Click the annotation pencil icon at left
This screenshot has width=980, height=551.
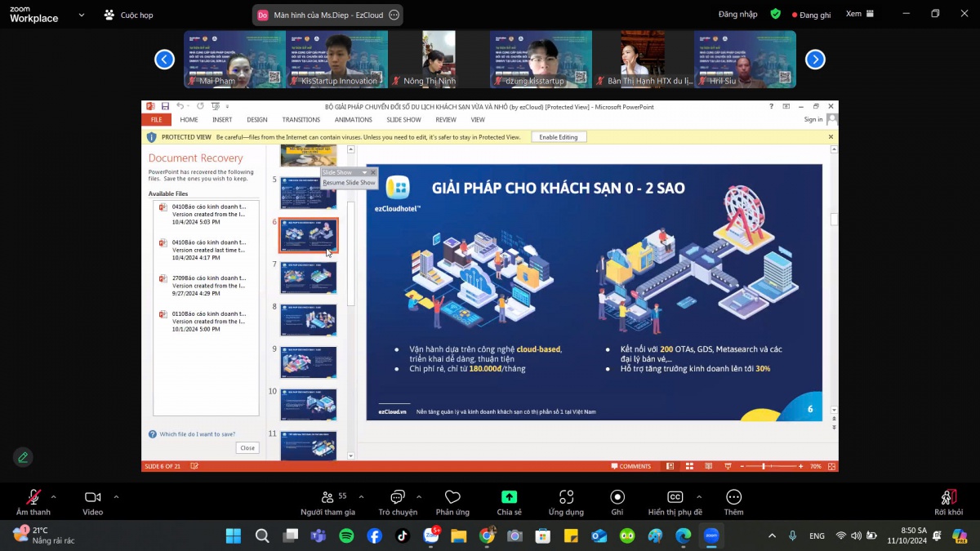[x=23, y=457]
